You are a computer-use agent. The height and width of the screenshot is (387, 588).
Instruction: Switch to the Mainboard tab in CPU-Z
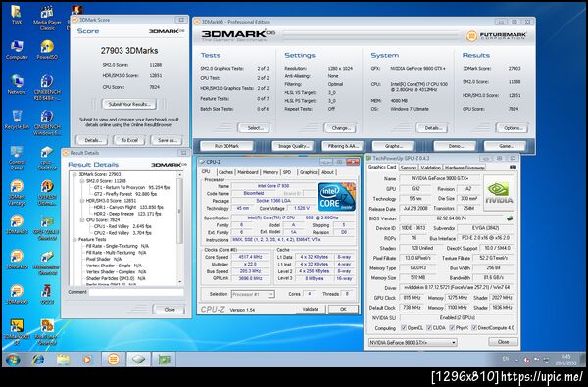coord(248,172)
